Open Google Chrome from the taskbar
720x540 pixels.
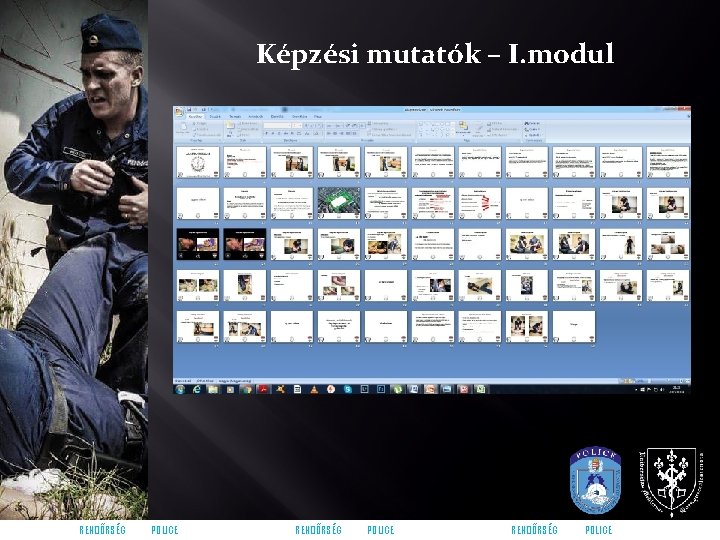point(247,389)
